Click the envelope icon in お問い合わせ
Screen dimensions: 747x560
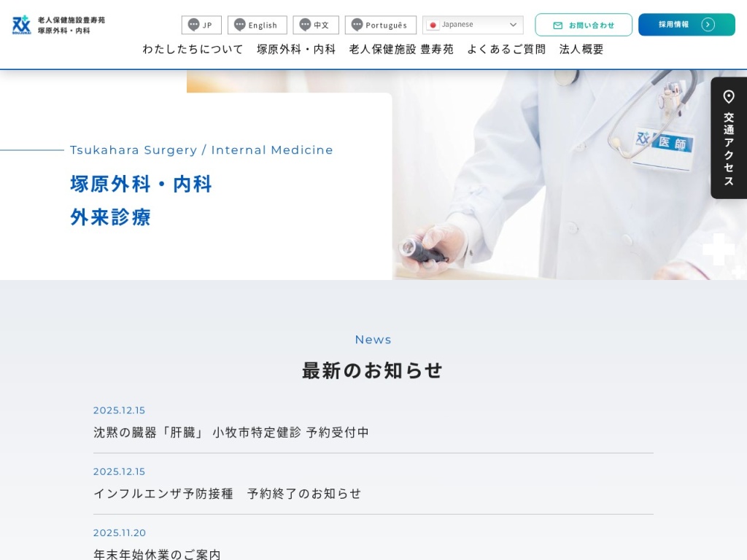click(557, 26)
